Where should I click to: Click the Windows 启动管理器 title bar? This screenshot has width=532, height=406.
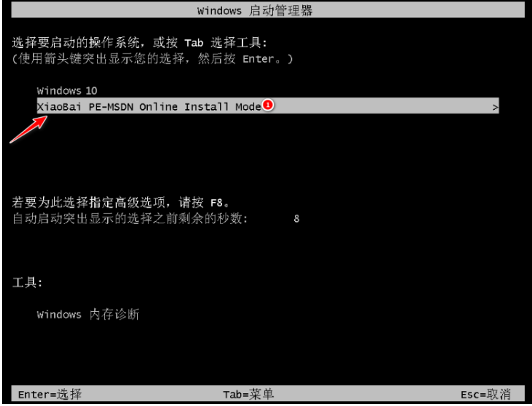coord(268,11)
